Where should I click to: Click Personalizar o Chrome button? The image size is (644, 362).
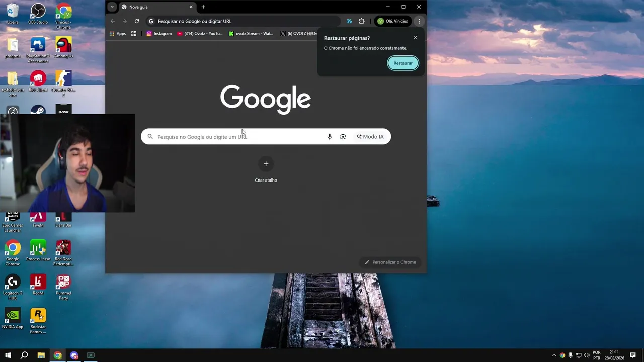[390, 262]
